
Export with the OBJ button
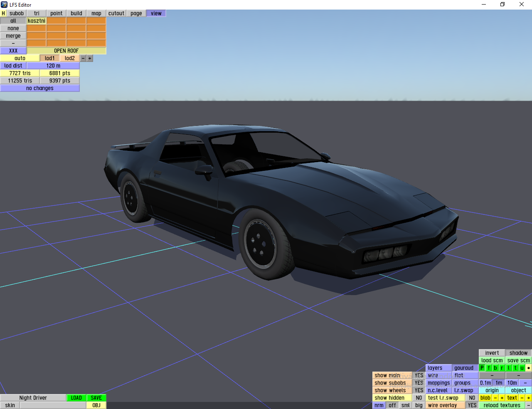pos(96,405)
